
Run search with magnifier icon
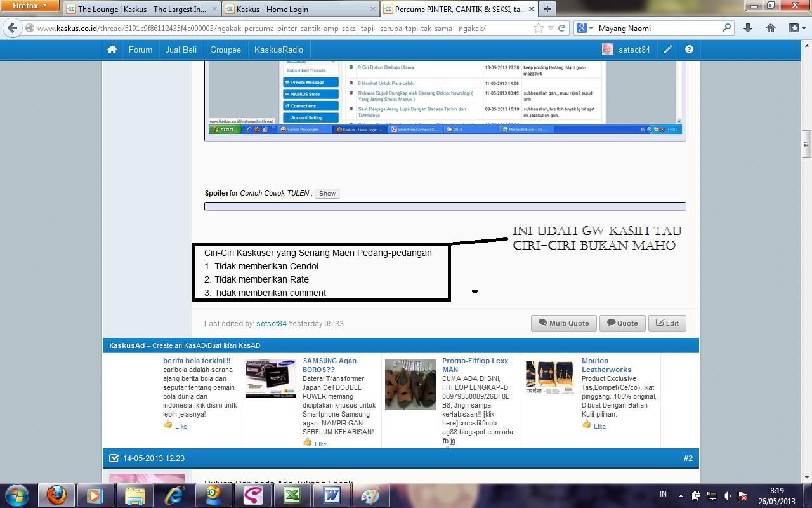727,28
